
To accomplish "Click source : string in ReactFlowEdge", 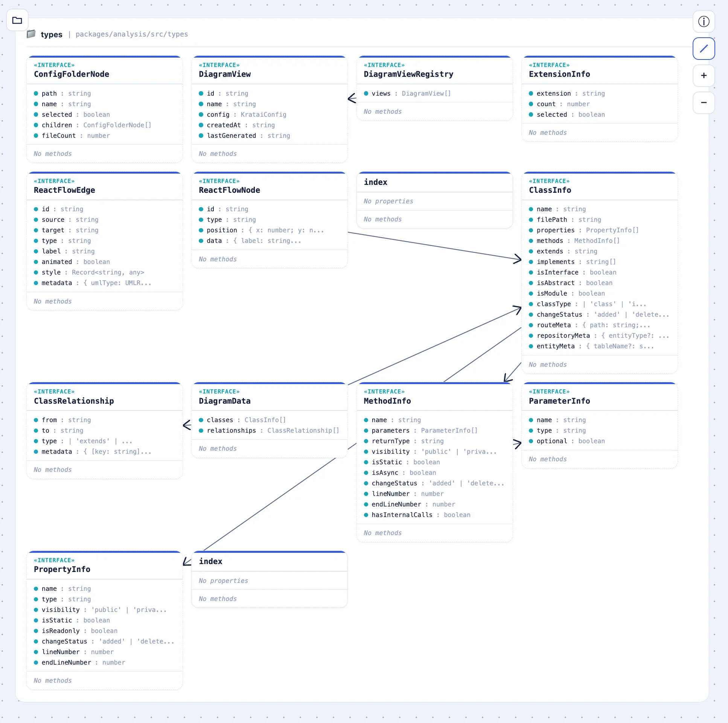I will coord(66,220).
